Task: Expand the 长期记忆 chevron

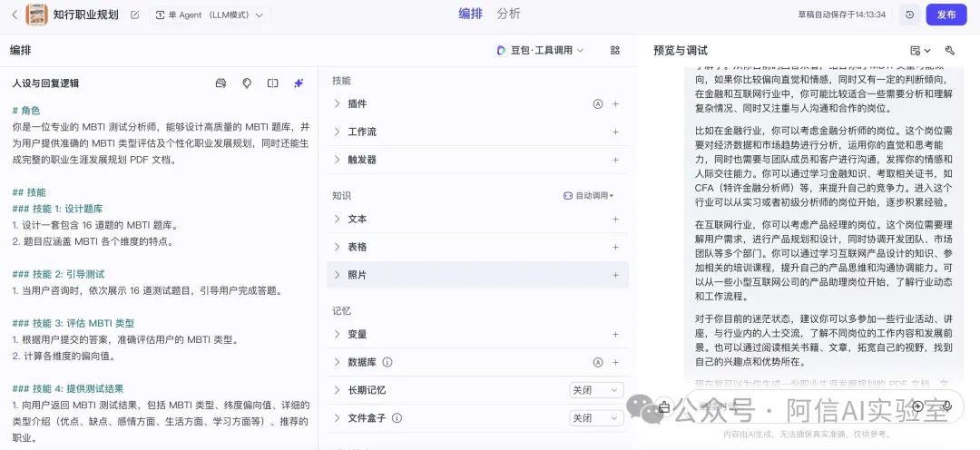Action: click(x=337, y=390)
